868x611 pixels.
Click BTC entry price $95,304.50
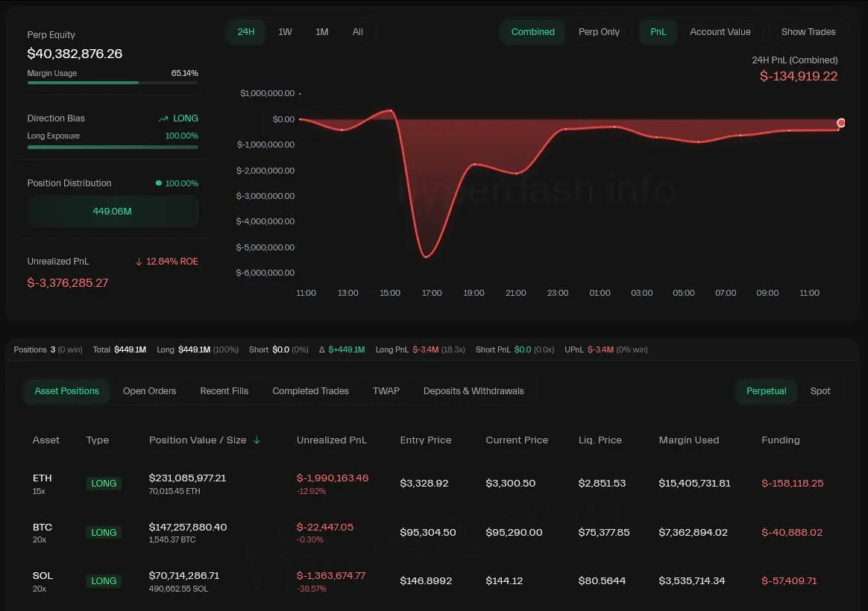point(428,533)
